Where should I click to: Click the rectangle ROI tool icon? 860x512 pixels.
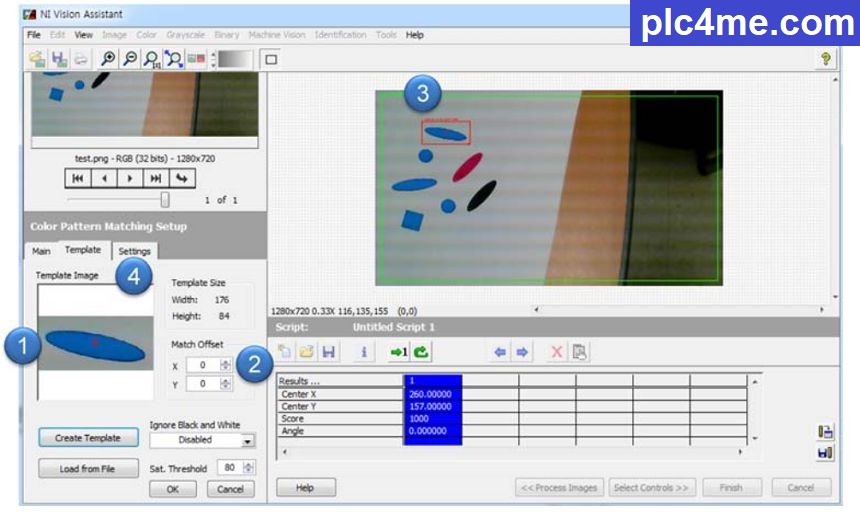coord(271,60)
